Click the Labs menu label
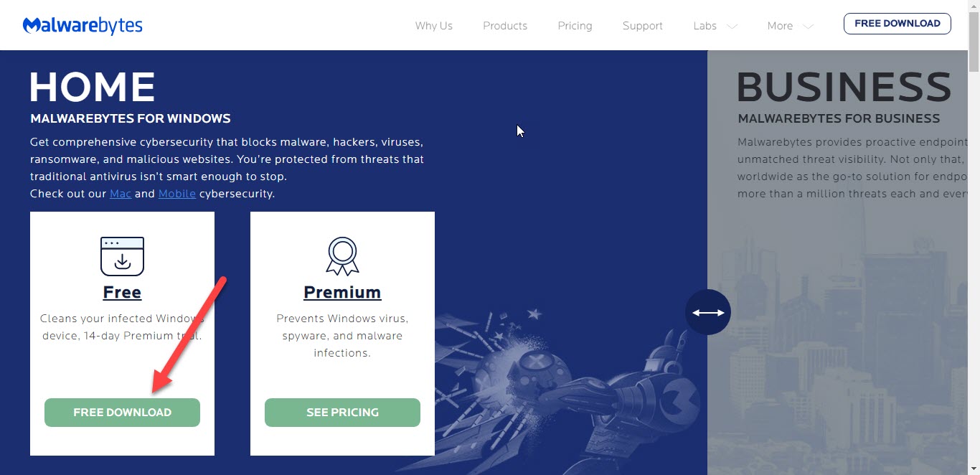Image resolution: width=980 pixels, height=475 pixels. point(705,26)
